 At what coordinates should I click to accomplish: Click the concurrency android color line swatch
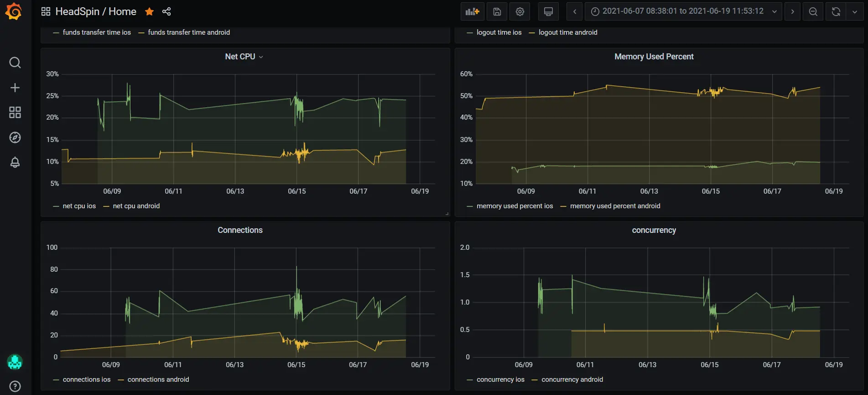[x=535, y=380]
